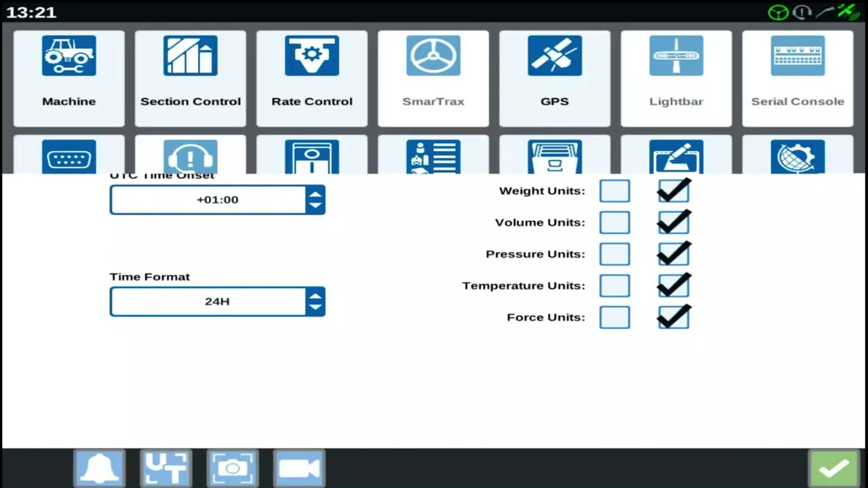
Task: Click the steering wheel status icon
Action: pos(778,12)
